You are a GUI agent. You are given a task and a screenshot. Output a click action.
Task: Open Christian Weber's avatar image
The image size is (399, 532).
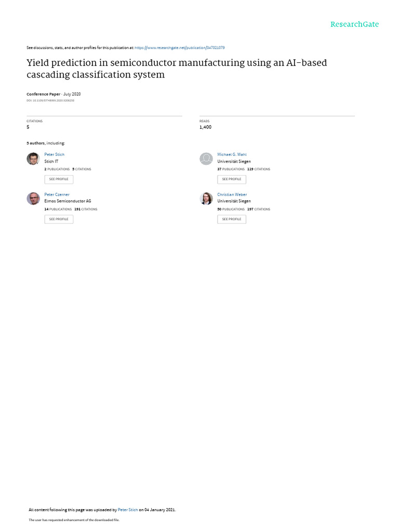[x=206, y=198]
